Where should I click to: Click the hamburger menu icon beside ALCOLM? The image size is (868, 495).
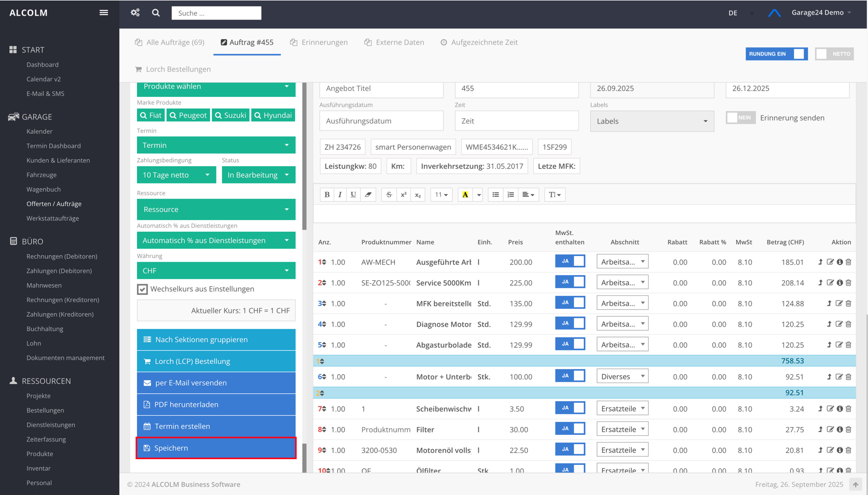(104, 13)
